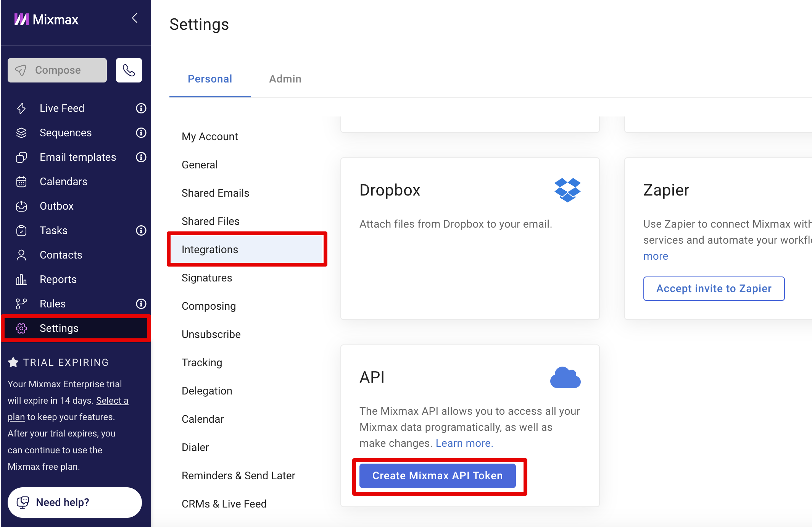
Task: Click Accept invite to Zapier button
Action: [x=714, y=289]
